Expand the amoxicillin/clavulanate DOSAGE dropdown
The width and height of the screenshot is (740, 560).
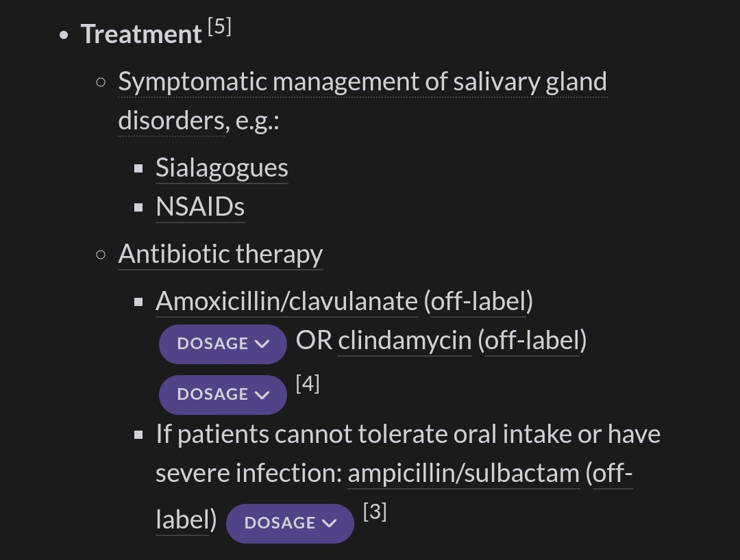pos(222,344)
